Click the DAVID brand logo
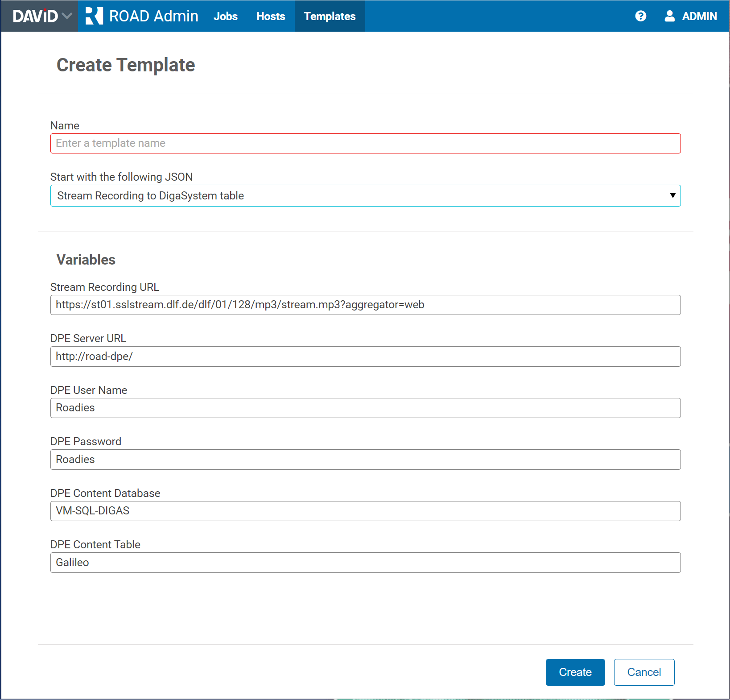730x700 pixels. click(x=35, y=16)
